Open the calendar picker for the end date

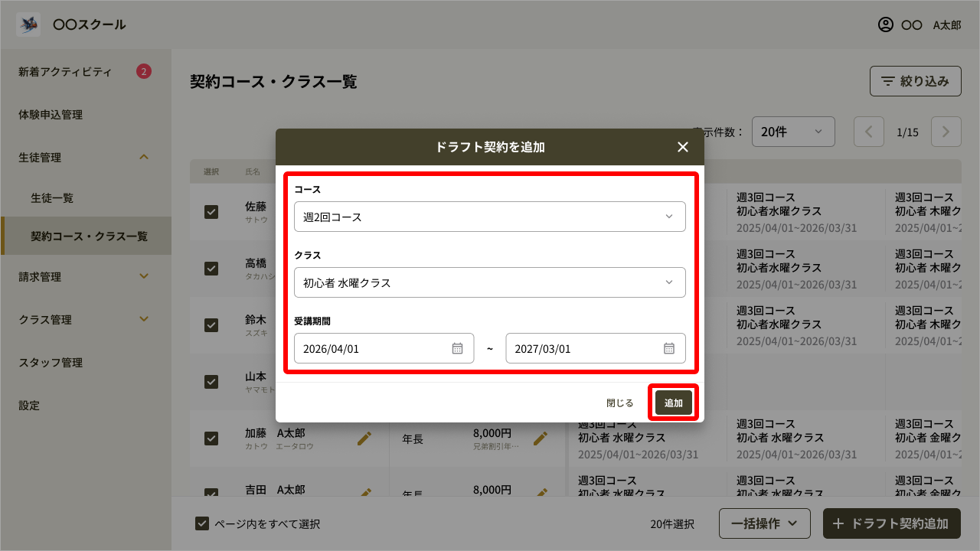click(x=668, y=348)
